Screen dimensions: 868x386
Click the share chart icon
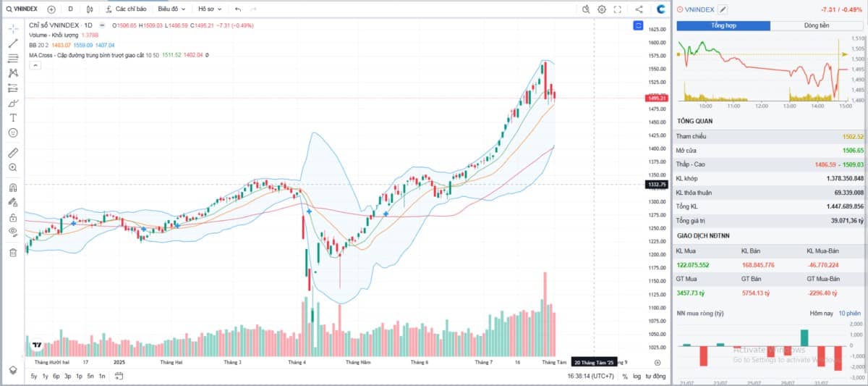(x=639, y=9)
